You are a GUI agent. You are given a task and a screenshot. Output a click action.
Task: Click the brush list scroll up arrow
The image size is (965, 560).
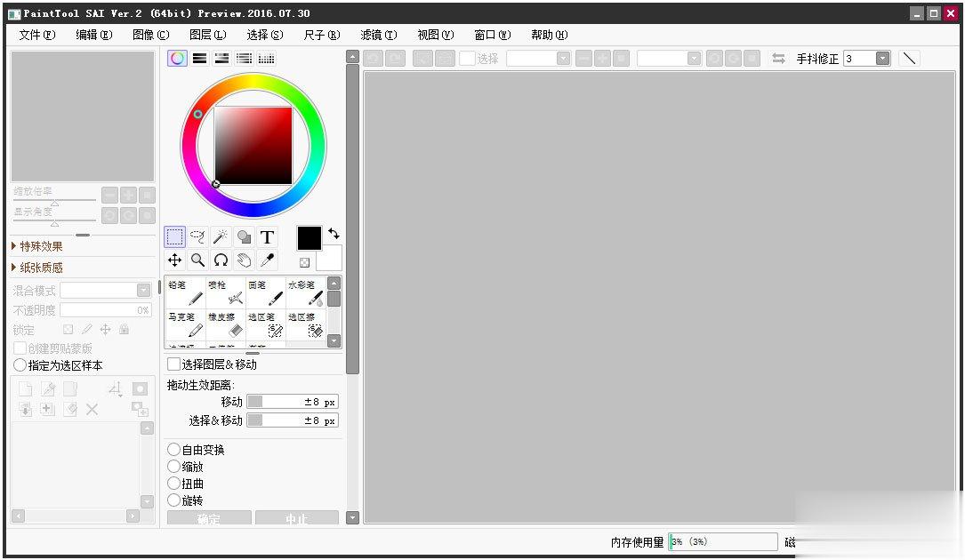point(334,283)
